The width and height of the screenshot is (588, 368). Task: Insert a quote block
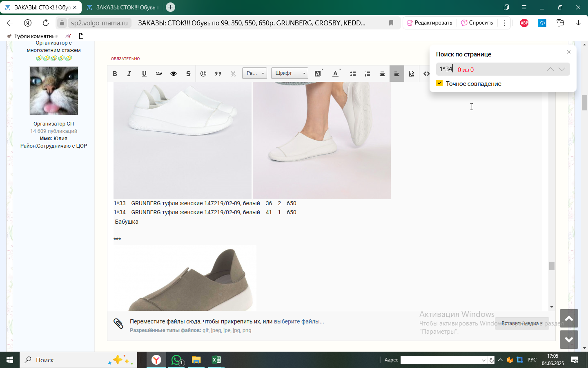point(218,74)
